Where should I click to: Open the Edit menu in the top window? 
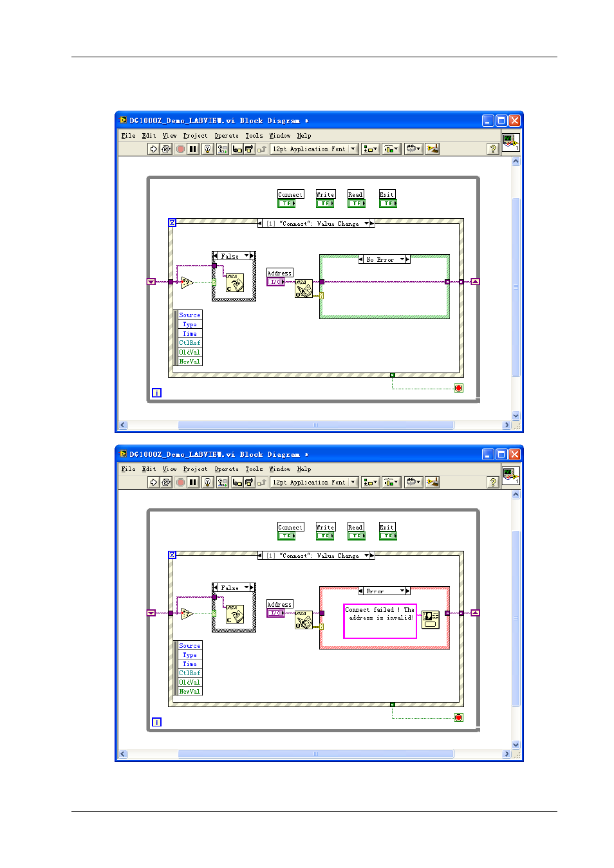click(149, 136)
